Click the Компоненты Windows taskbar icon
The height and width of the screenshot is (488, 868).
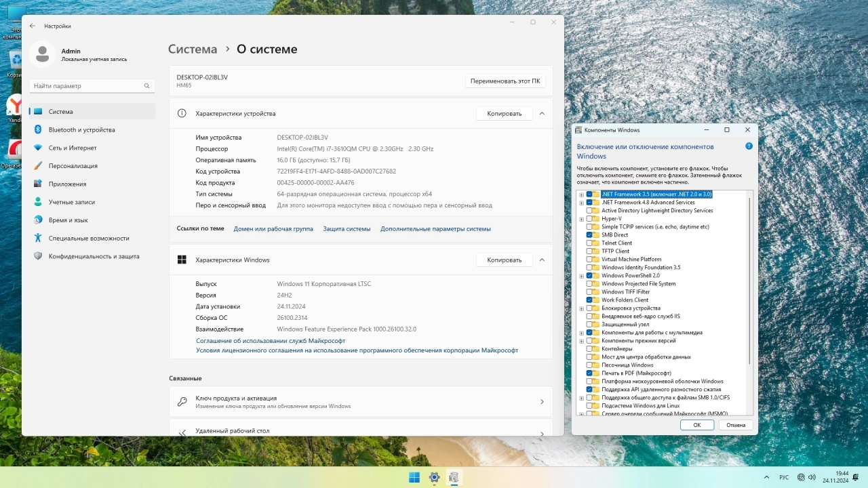[x=454, y=477]
